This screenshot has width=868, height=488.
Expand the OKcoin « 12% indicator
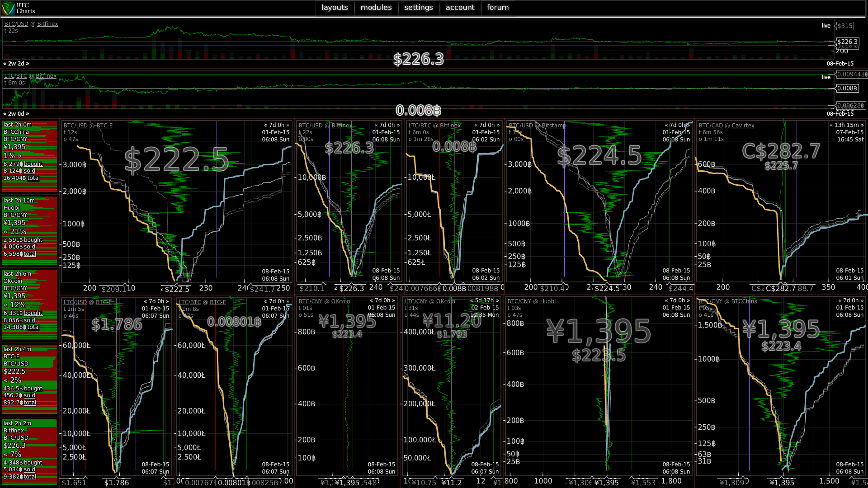coord(15,305)
